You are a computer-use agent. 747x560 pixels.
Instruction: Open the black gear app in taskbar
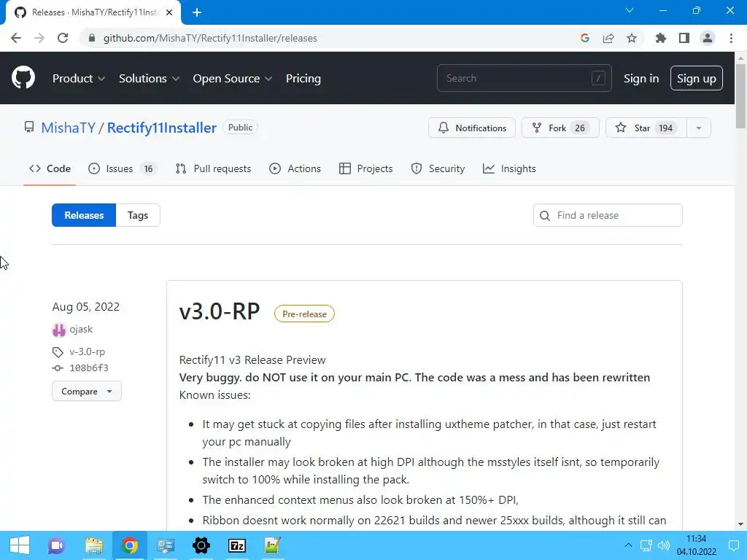click(201, 545)
